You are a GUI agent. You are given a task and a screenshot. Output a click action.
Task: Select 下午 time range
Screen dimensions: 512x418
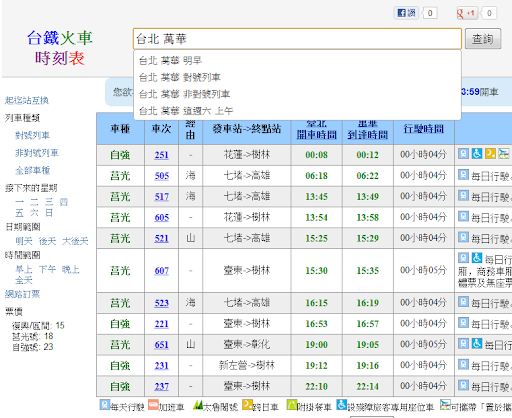point(47,269)
